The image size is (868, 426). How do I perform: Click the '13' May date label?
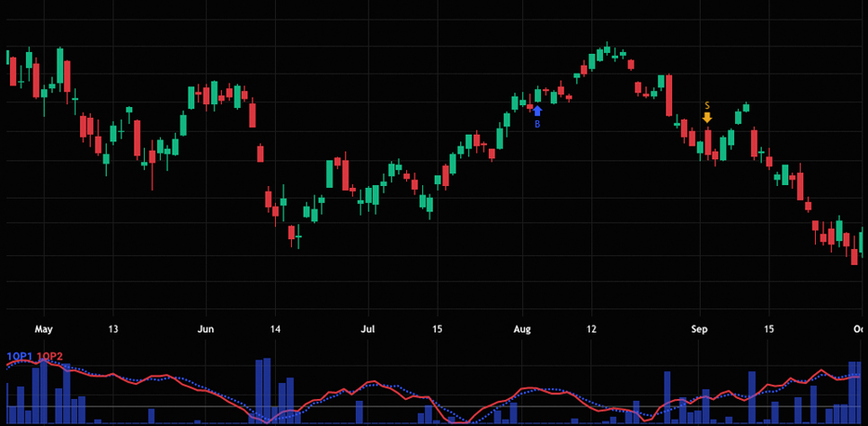113,329
